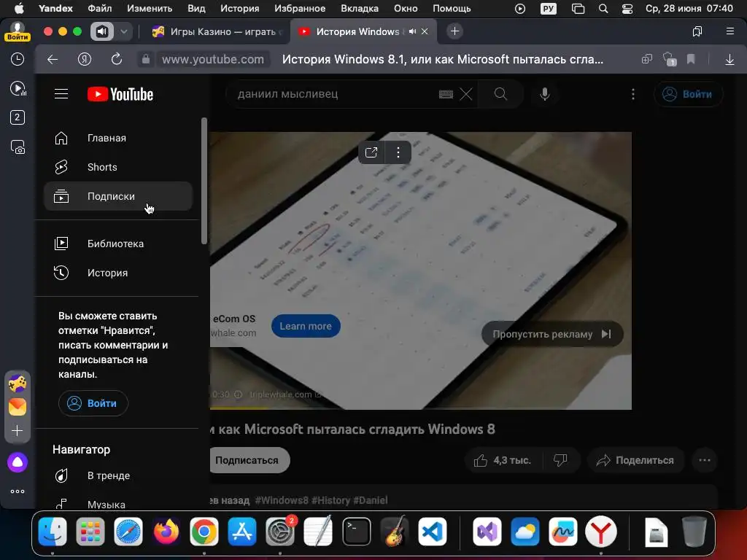Image resolution: width=747 pixels, height=560 pixels.
Task: Open Firefox from the Dock
Action: (166, 532)
